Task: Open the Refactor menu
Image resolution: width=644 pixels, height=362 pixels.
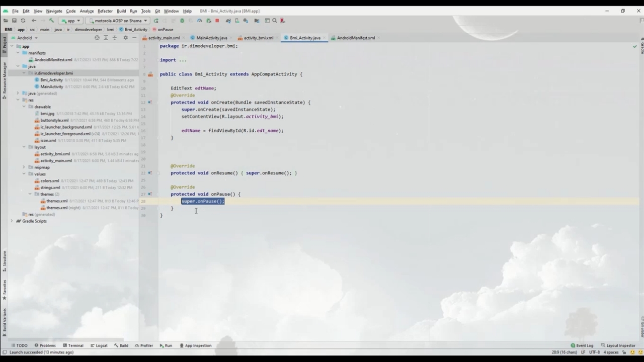Action: tap(105, 11)
